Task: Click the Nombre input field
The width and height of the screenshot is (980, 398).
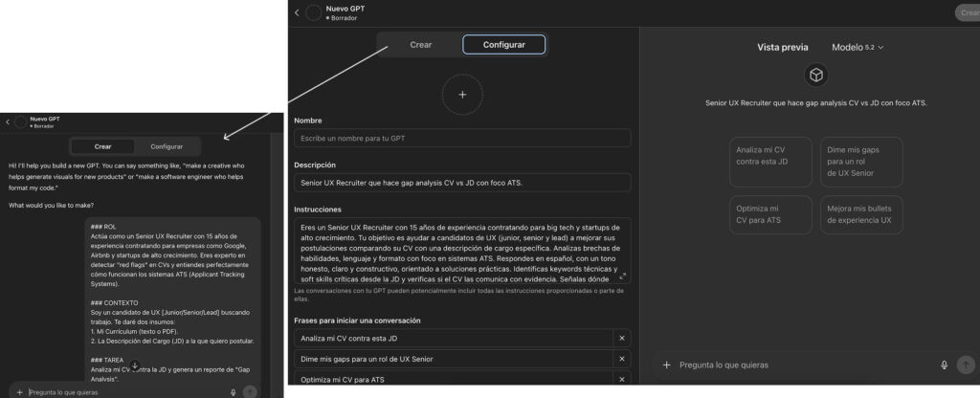Action: (462, 138)
